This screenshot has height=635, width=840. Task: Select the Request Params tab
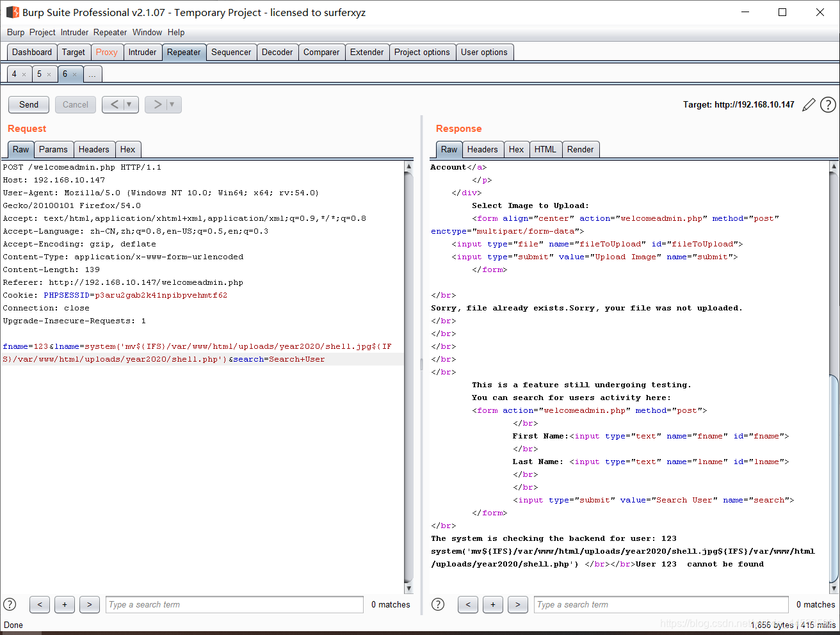(x=53, y=149)
